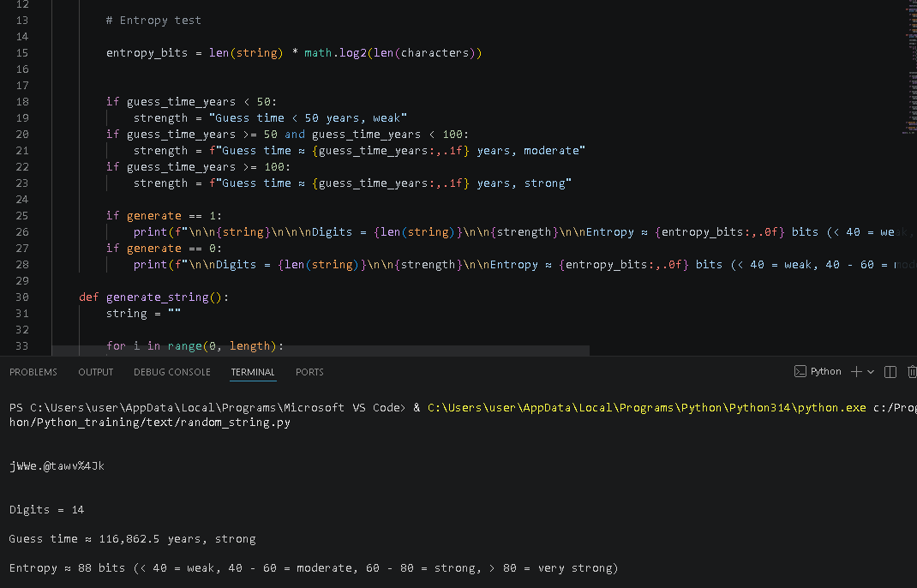Select the Terminal tab

[x=253, y=372]
